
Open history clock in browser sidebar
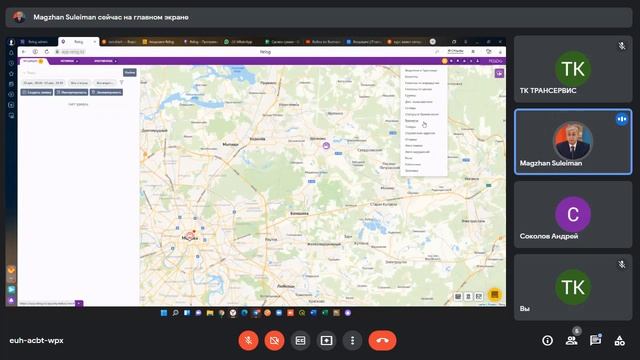pyautogui.click(x=11, y=63)
